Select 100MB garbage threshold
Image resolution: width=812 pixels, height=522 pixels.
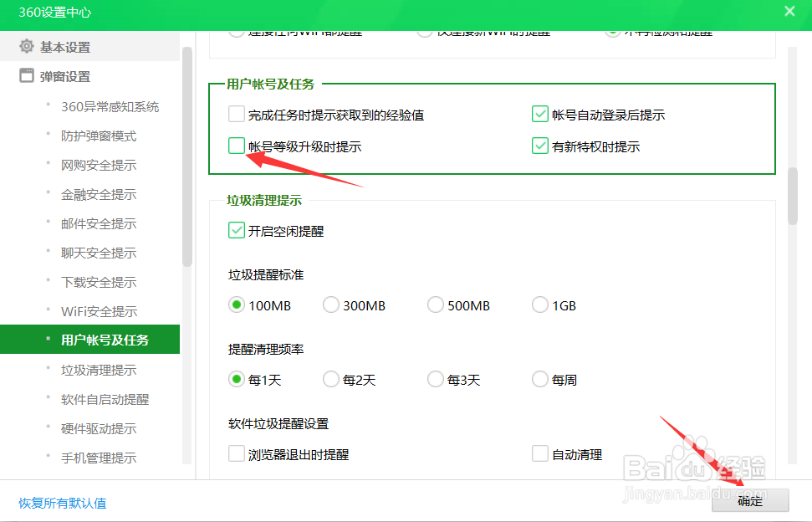pyautogui.click(x=236, y=305)
